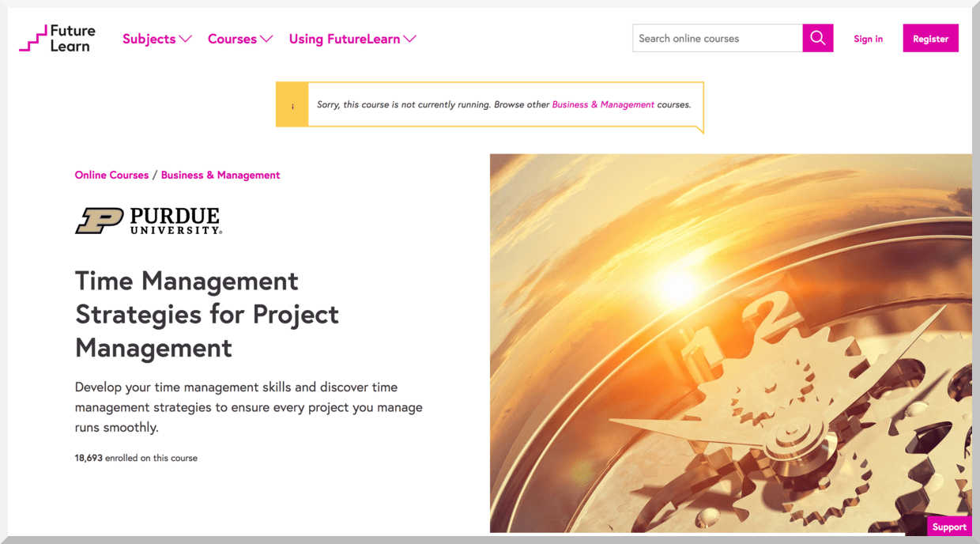This screenshot has width=980, height=544.
Task: Select the Courses menu label
Action: (232, 39)
